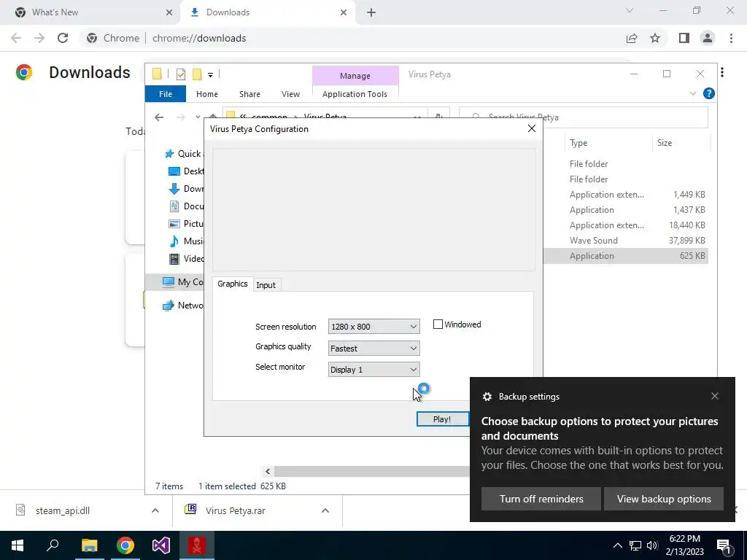Open the View ribbon tab
The image size is (747, 560).
pyautogui.click(x=290, y=94)
